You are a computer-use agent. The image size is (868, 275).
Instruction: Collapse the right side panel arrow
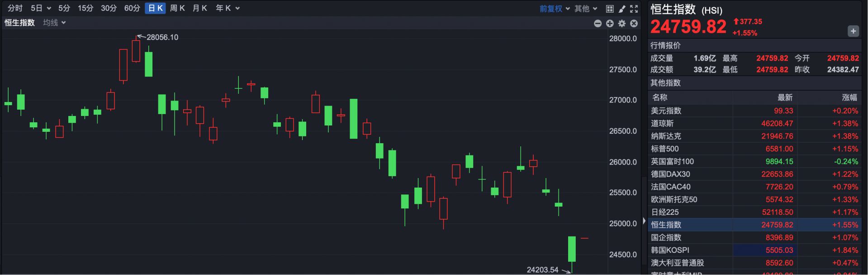pos(644,222)
